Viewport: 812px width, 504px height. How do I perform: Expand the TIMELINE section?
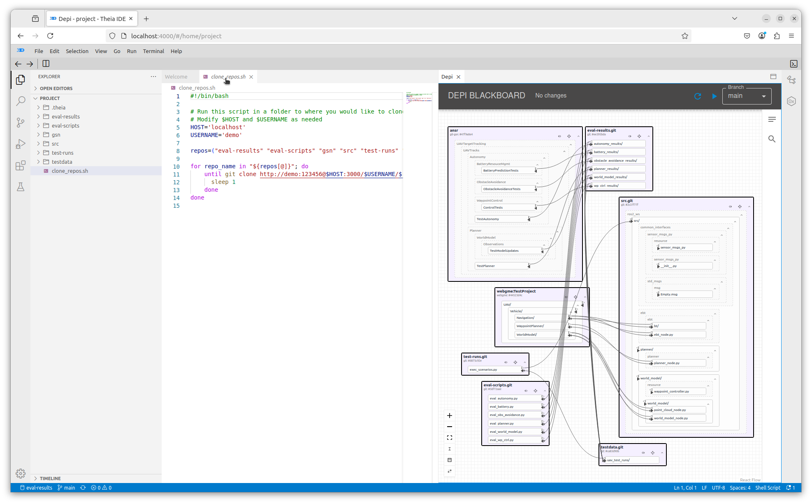50,478
